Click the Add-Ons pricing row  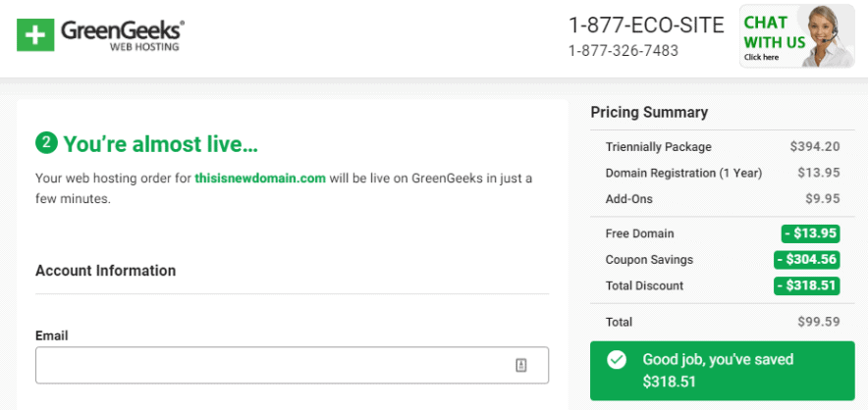click(x=722, y=199)
